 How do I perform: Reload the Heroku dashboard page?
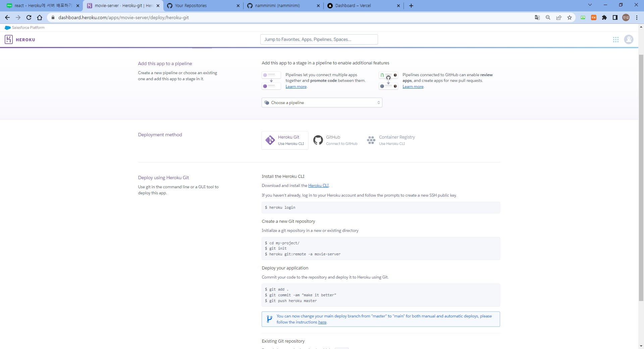point(29,17)
